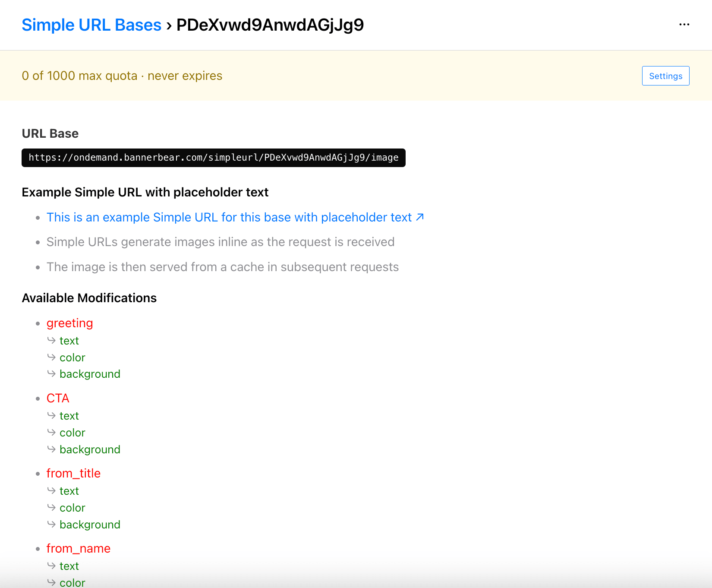Select the from_name modification
The width and height of the screenshot is (712, 588).
(79, 548)
